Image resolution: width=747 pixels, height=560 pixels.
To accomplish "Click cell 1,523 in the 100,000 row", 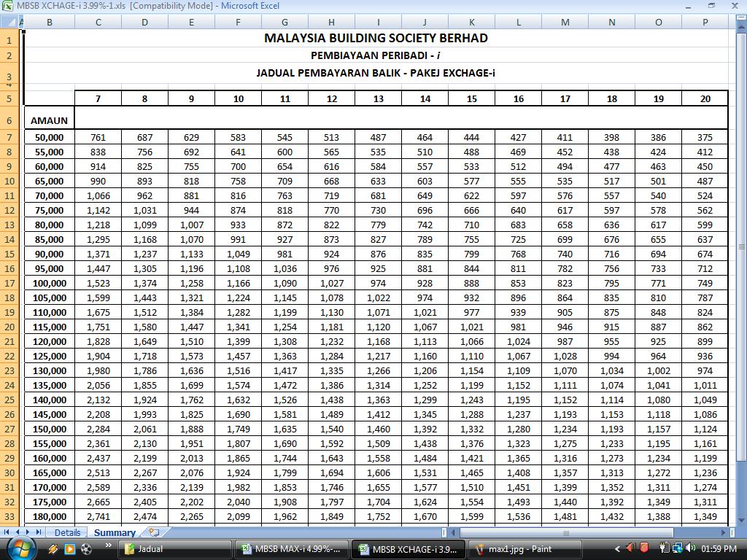I will [98, 284].
